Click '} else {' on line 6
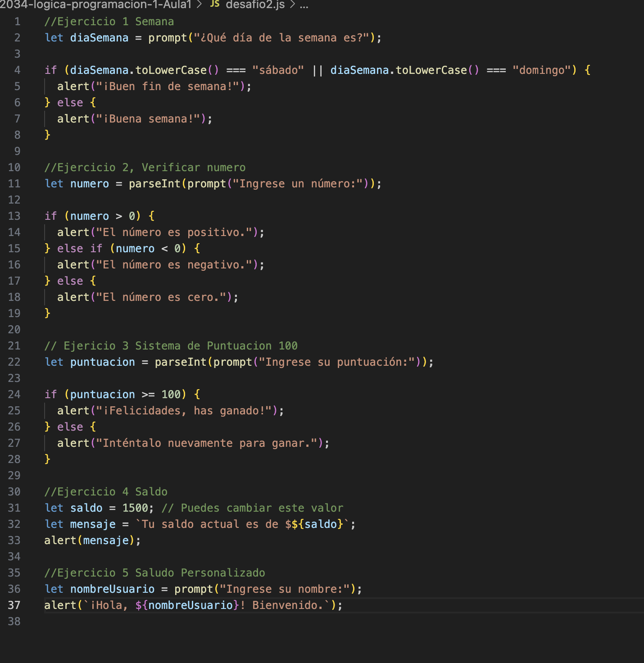 pyautogui.click(x=70, y=103)
